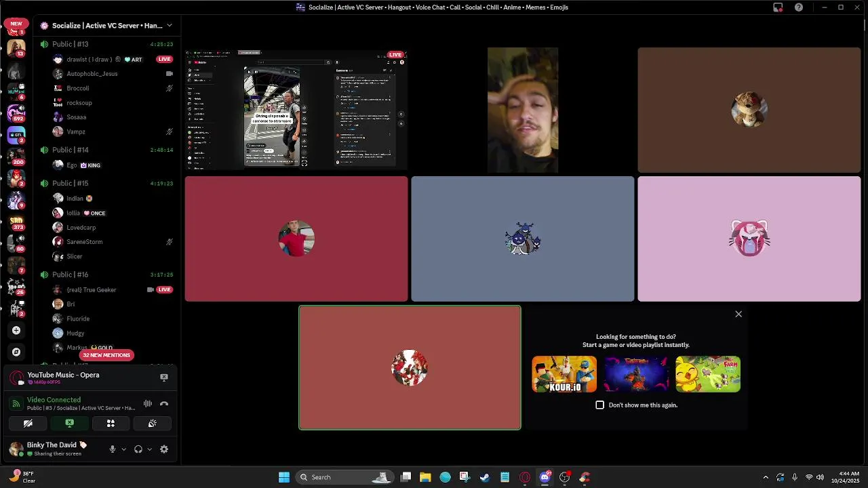
Task: Stop streaming YouTube Music screen share
Action: pyautogui.click(x=163, y=378)
